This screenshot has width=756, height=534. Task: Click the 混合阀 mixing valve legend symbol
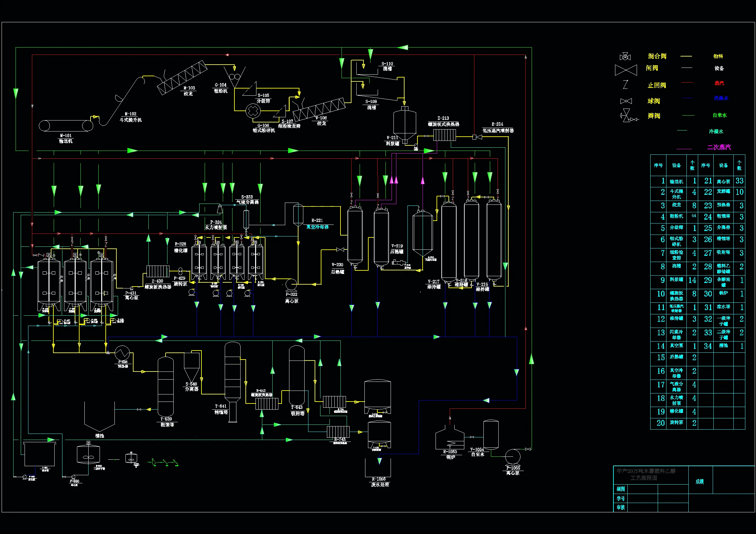pos(625,57)
